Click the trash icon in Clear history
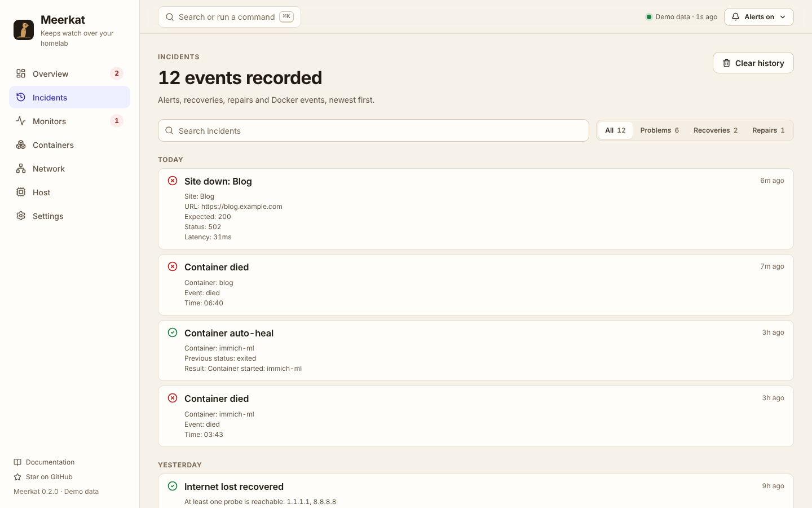 coord(726,63)
